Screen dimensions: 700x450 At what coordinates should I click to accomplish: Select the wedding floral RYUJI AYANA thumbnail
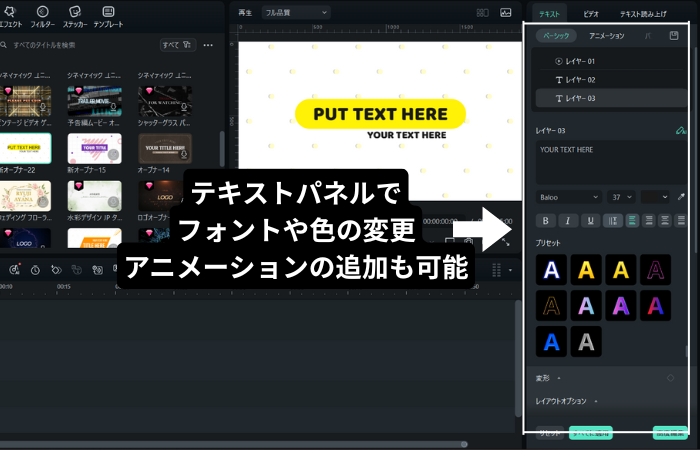[x=25, y=196]
